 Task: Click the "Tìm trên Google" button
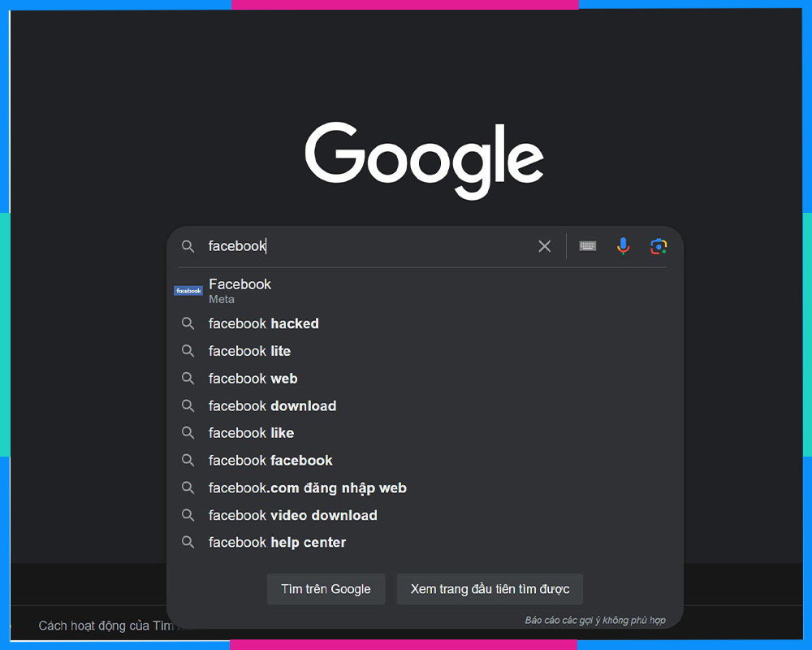(326, 589)
